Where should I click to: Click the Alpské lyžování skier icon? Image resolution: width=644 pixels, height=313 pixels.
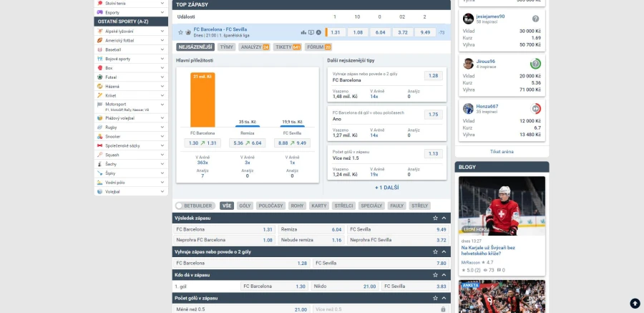(99, 32)
